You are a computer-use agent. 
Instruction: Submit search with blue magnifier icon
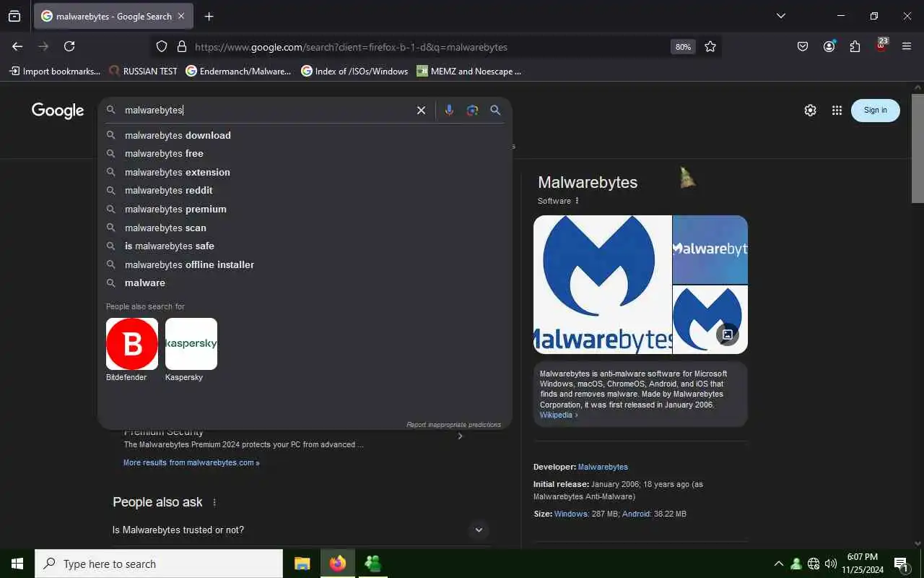(x=495, y=110)
